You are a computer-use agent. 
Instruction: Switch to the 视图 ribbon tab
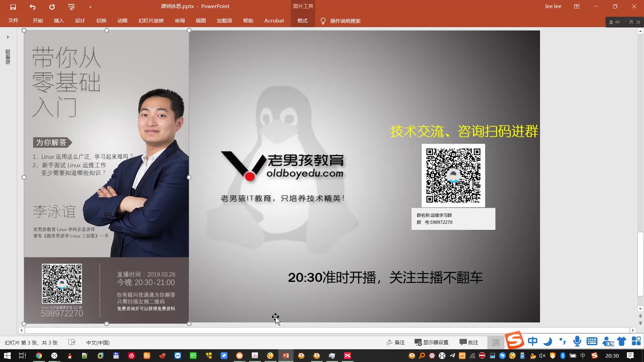(x=201, y=21)
